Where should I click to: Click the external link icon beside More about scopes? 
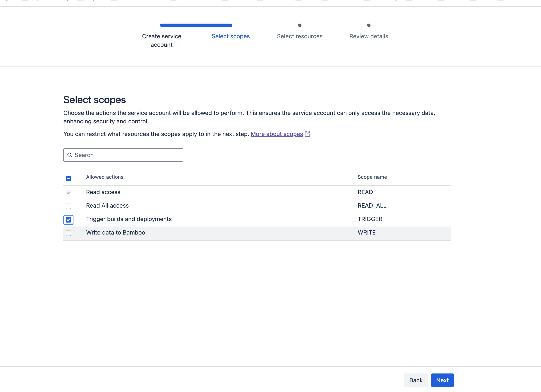(308, 134)
